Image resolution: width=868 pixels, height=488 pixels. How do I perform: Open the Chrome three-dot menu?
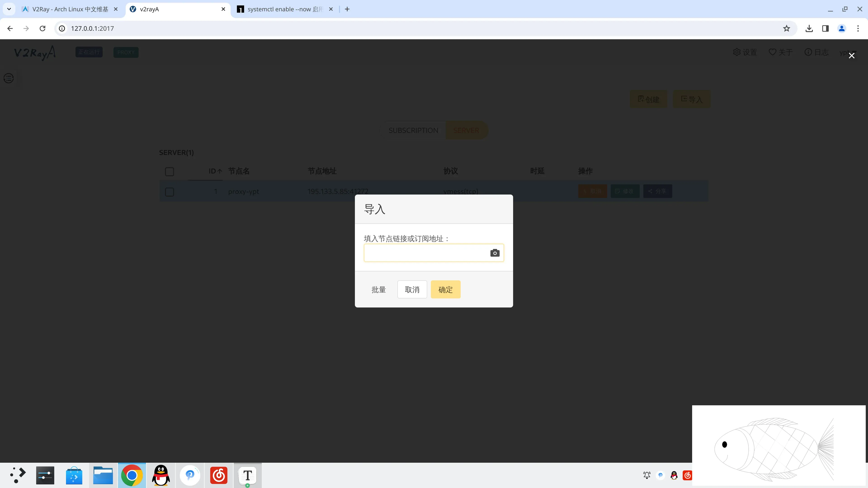point(858,29)
